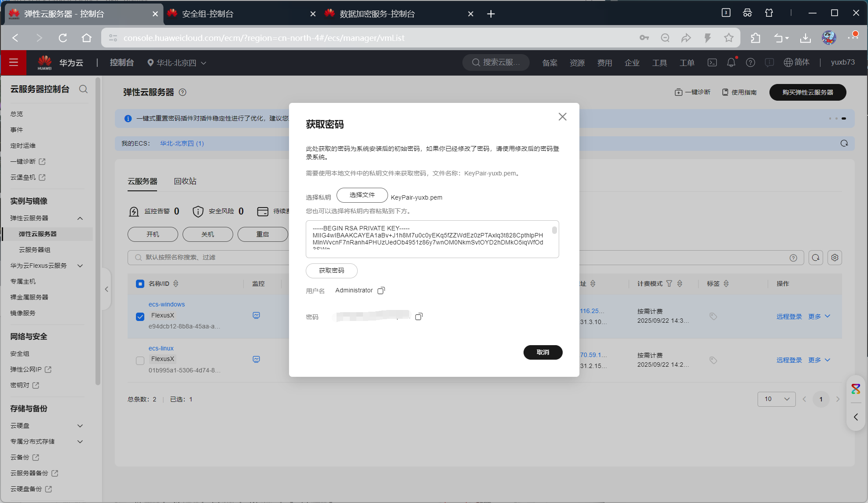868x503 pixels.
Task: Switch to the 回收站 tab
Action: [185, 181]
